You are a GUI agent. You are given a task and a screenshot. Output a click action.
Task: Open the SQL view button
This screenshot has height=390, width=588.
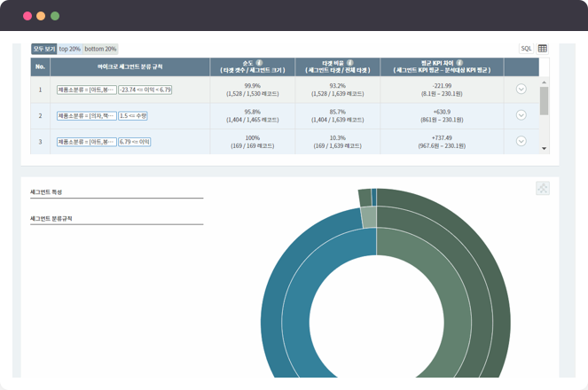pyautogui.click(x=526, y=49)
